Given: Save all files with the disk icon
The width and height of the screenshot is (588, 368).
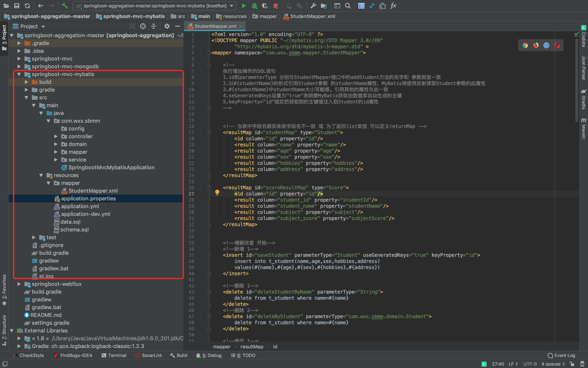Looking at the screenshot, I should [x=17, y=6].
